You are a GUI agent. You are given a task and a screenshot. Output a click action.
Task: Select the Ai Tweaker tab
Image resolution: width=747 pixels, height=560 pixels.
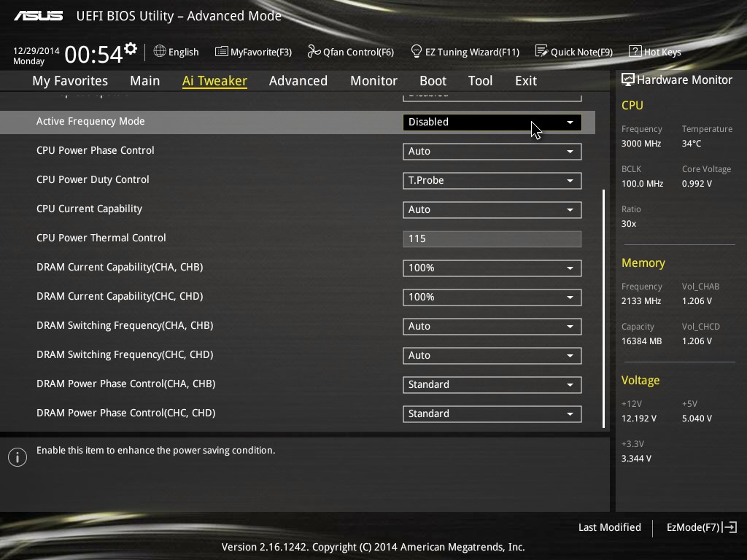pyautogui.click(x=214, y=81)
